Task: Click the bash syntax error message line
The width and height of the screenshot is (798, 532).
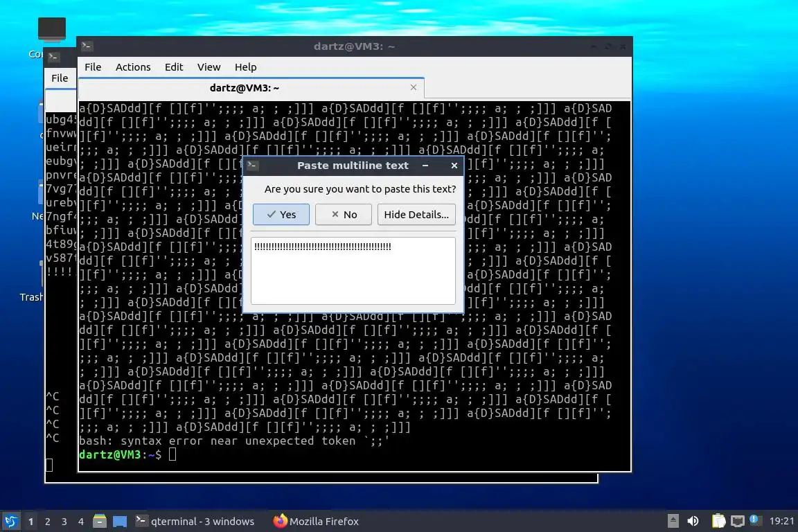Action: point(234,441)
